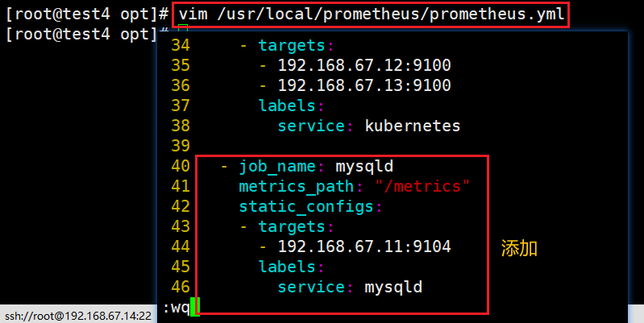Click static_configs key on line 42
Viewport: 644px width, 323px height.
click(306, 206)
